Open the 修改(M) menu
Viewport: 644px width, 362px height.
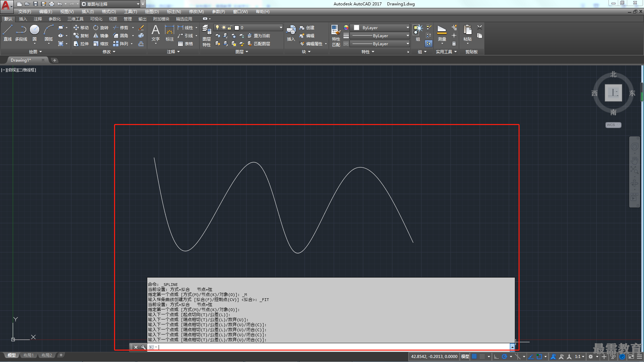click(196, 12)
